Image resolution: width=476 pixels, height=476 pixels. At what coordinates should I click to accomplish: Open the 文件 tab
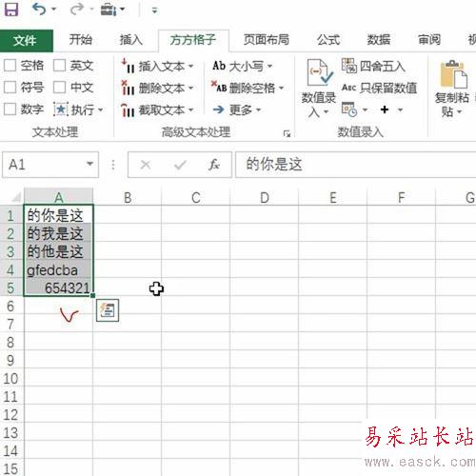tap(26, 40)
